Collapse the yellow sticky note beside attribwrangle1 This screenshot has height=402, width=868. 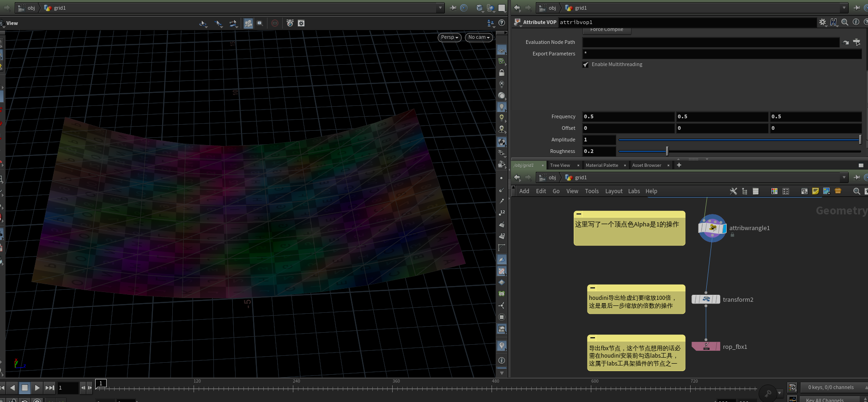click(579, 214)
